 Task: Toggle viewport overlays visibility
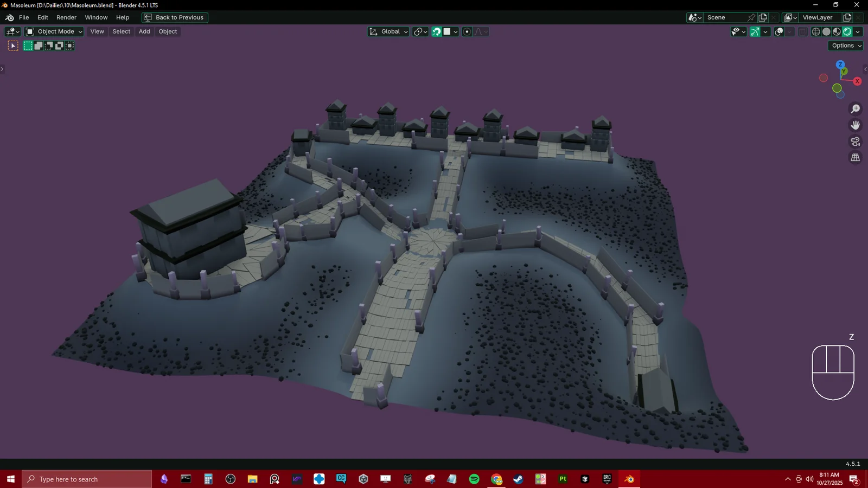(x=779, y=31)
